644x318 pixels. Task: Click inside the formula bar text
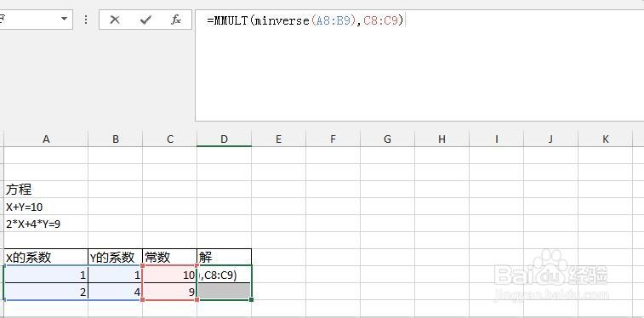pyautogui.click(x=306, y=20)
